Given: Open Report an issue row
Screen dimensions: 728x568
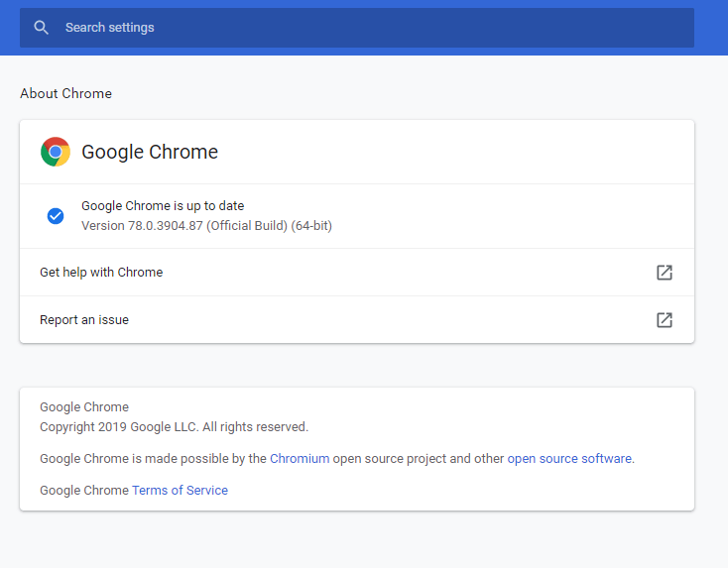Looking at the screenshot, I should (357, 320).
